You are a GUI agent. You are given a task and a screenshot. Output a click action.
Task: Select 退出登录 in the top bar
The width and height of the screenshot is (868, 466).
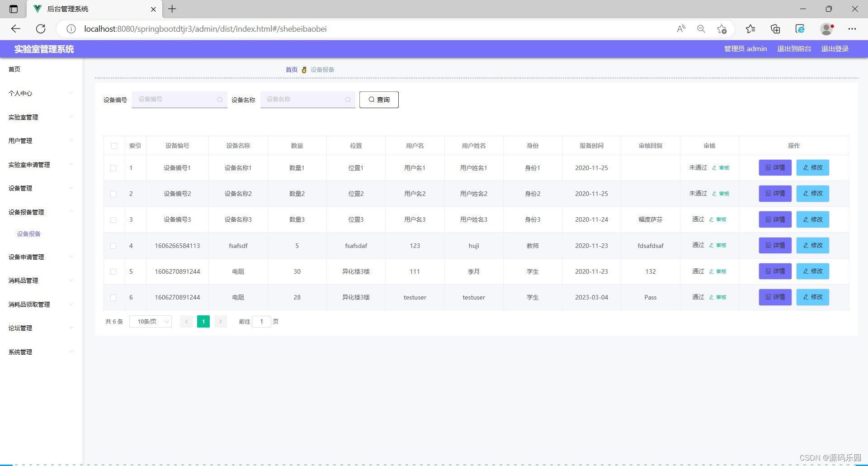[x=835, y=48]
